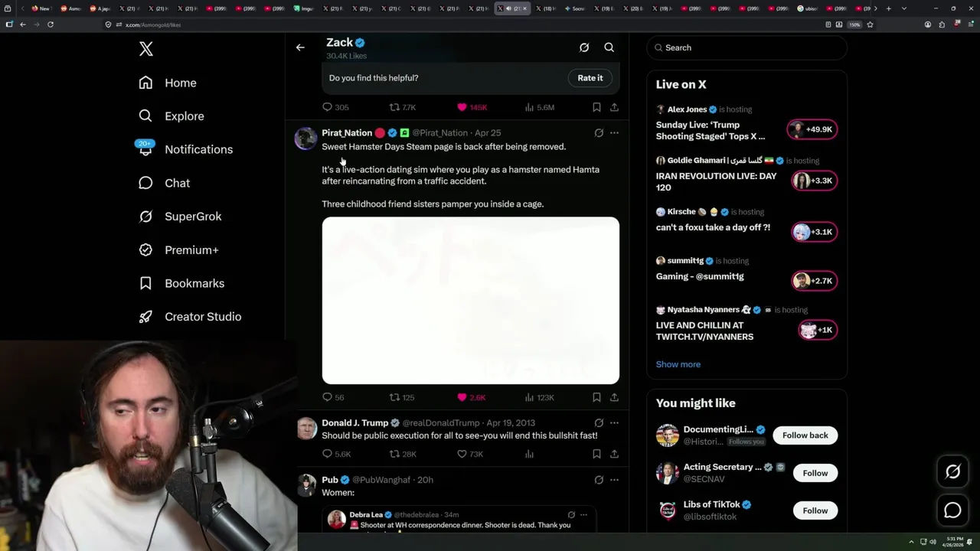Click the clock in system tray

pos(955,541)
